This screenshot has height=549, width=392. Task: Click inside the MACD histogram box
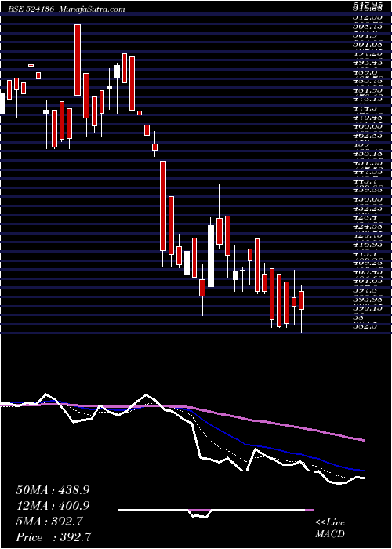216,510
